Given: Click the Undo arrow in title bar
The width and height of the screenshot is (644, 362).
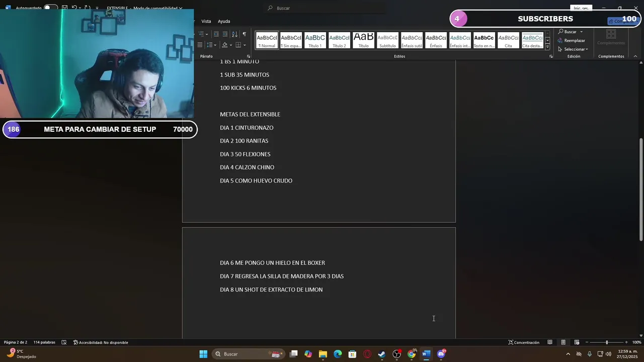Looking at the screenshot, I should 74,8.
